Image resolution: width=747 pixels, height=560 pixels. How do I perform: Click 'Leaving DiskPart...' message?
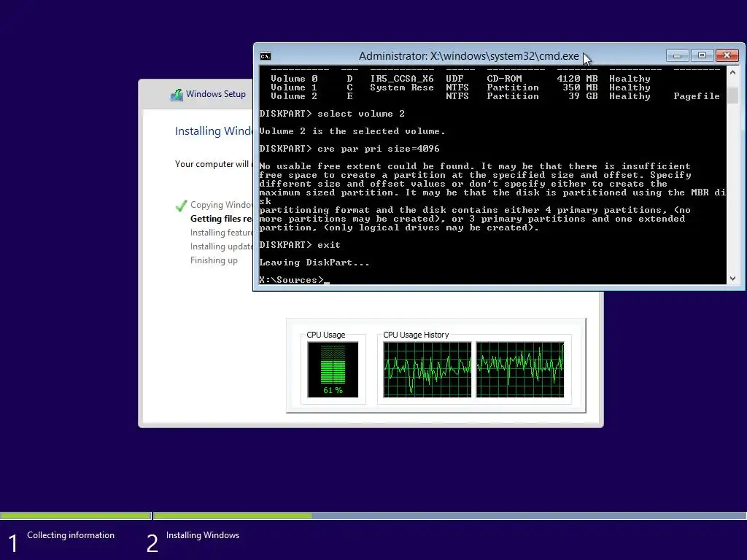tap(314, 262)
